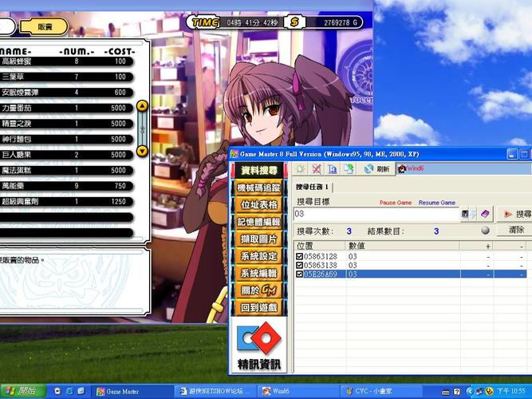Image resolution: width=532 pixels, height=399 pixels.
Task: Click the copy pages icon with green arrow
Action: click(x=349, y=168)
